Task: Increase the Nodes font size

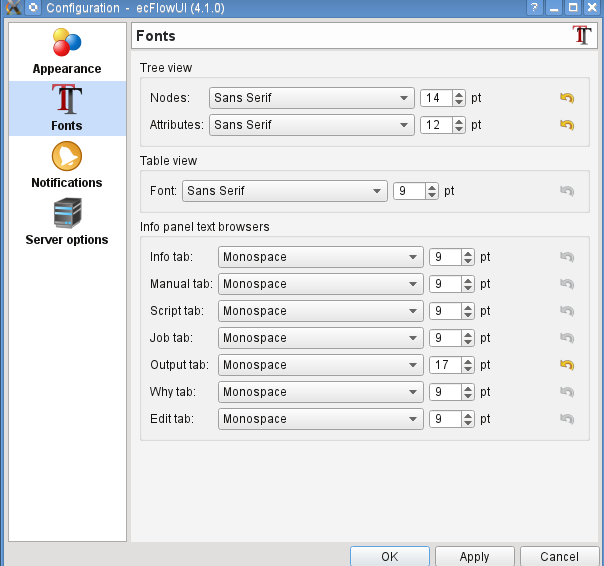Action: click(x=459, y=94)
